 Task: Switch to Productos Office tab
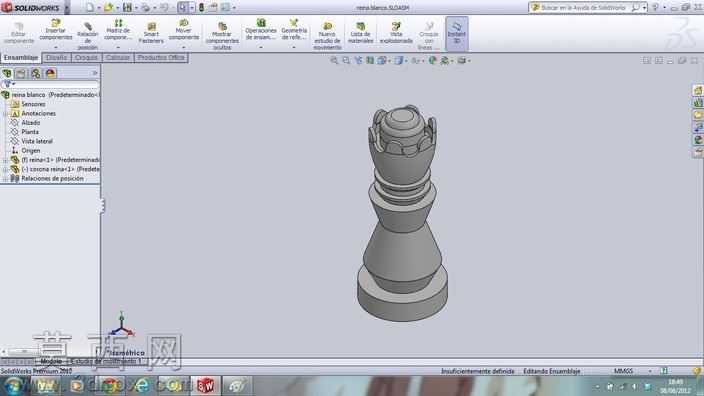[161, 57]
